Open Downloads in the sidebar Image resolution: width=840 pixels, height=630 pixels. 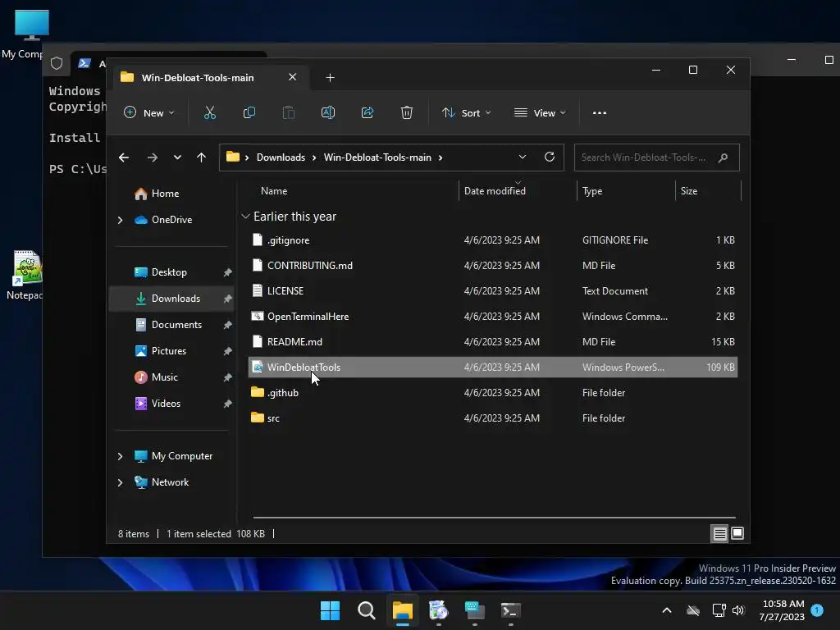[x=171, y=299]
